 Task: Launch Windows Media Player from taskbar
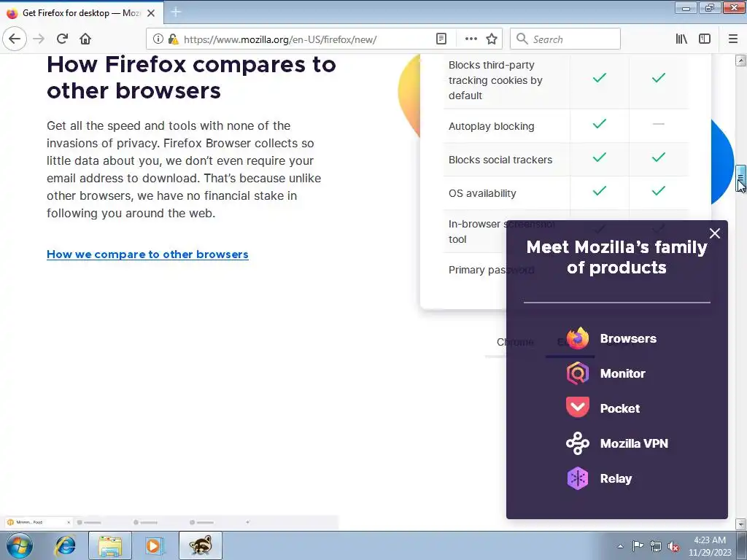click(153, 545)
